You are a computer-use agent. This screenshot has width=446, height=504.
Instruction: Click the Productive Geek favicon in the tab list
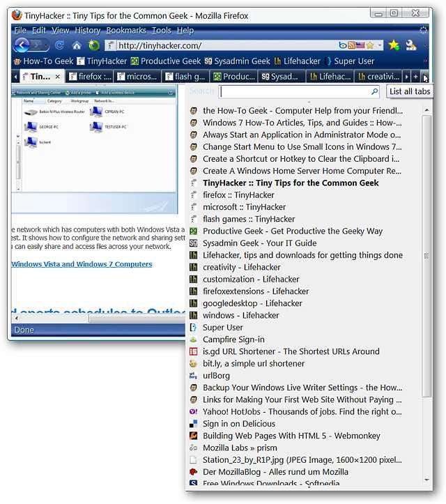tap(194, 231)
